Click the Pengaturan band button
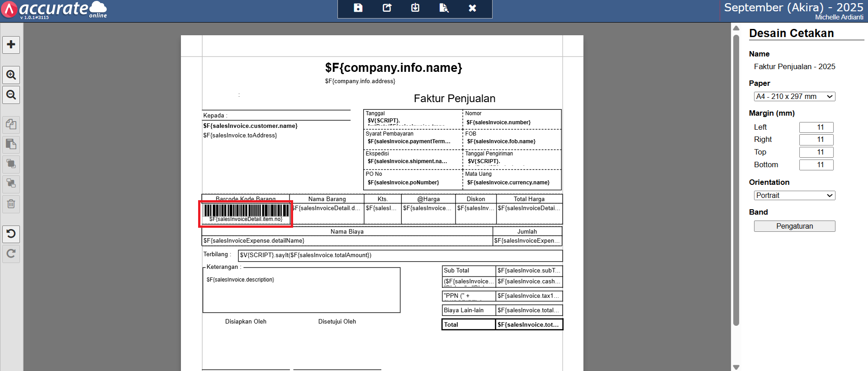The width and height of the screenshot is (868, 371). [x=794, y=226]
